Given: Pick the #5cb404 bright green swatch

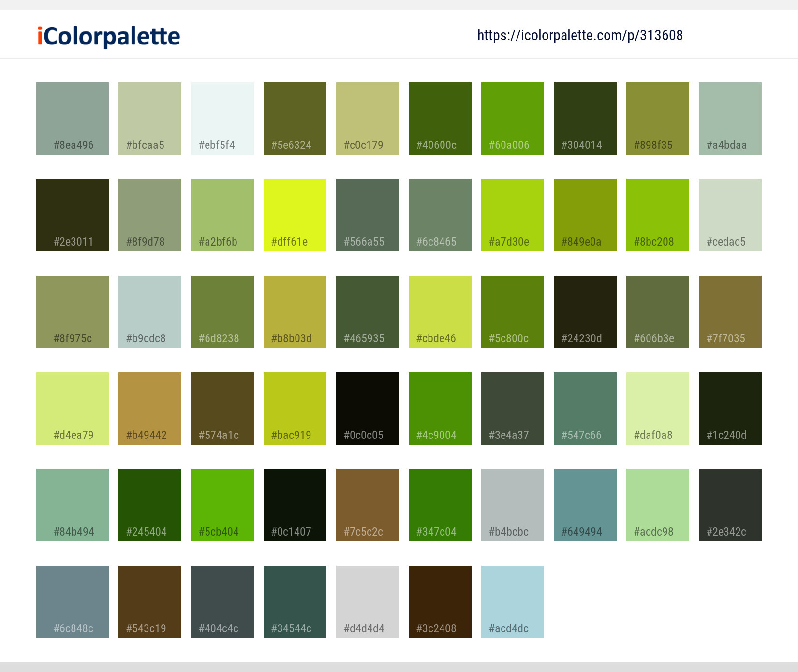Looking at the screenshot, I should pyautogui.click(x=222, y=505).
